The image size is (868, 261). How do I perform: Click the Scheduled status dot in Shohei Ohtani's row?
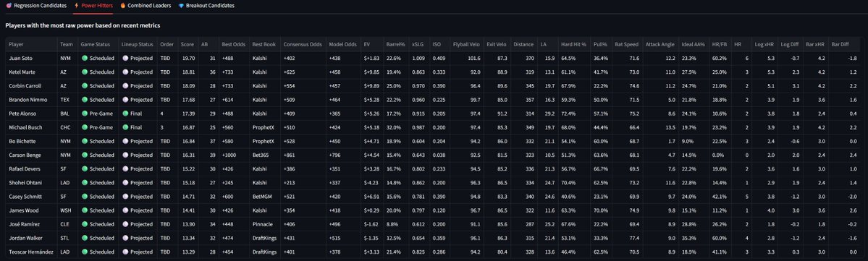point(85,182)
